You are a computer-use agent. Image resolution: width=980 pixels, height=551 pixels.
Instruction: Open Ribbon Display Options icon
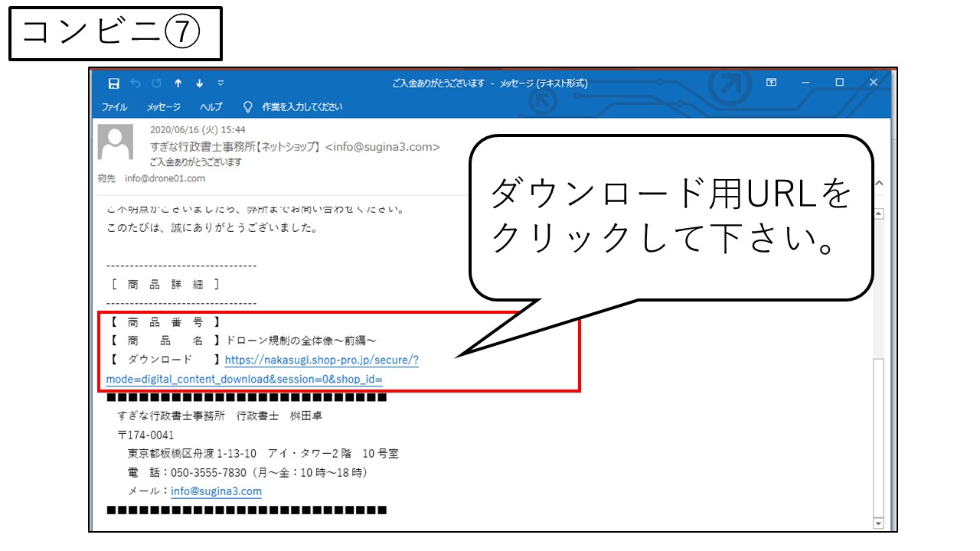tap(771, 83)
